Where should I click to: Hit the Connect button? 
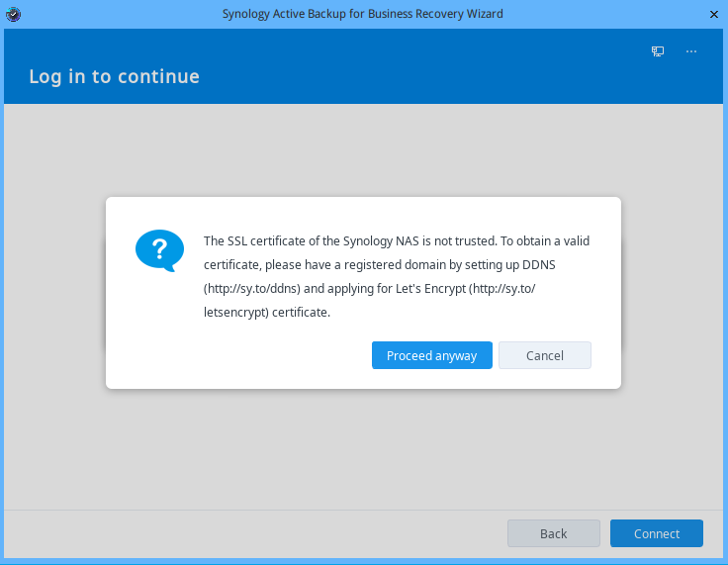point(656,533)
